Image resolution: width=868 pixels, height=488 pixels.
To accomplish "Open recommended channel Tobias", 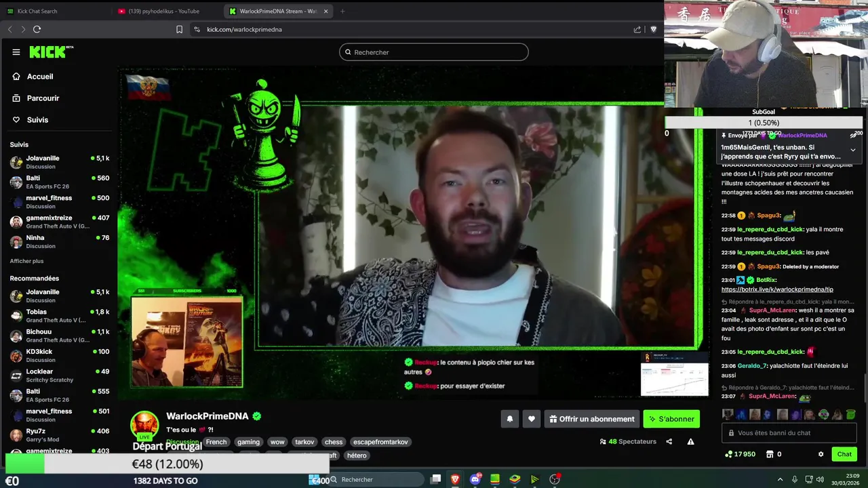I will (x=59, y=316).
